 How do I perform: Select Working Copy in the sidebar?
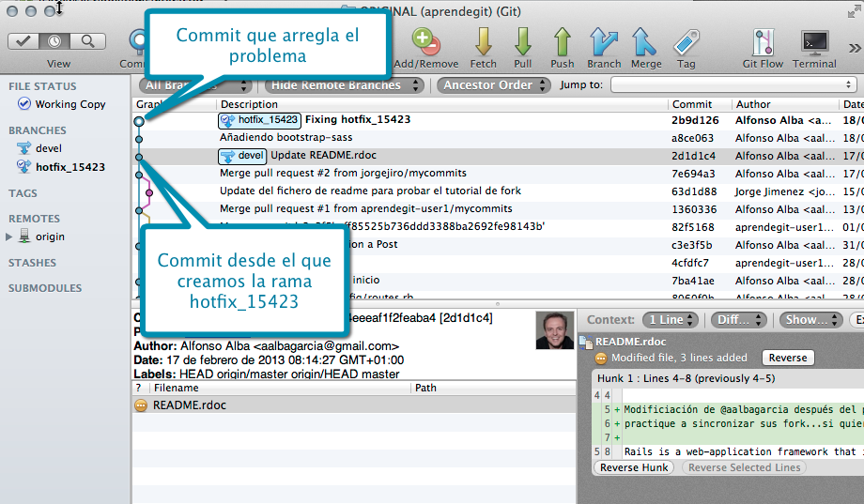70,104
